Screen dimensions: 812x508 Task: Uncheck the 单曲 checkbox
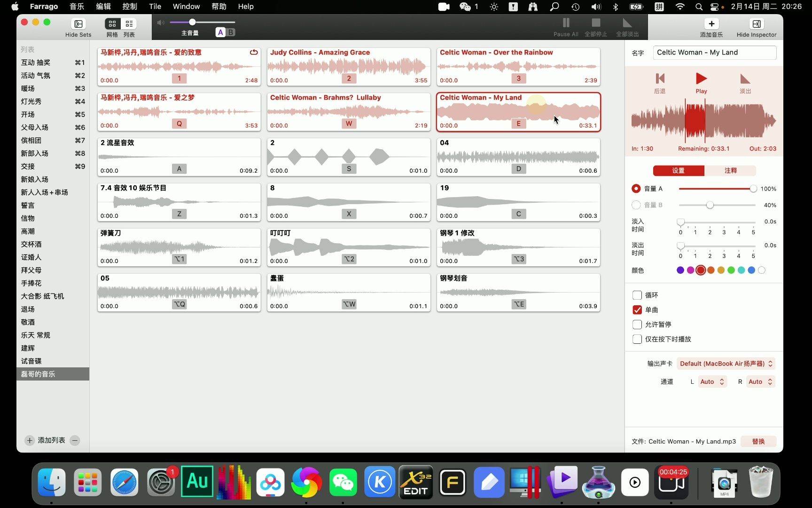637,310
